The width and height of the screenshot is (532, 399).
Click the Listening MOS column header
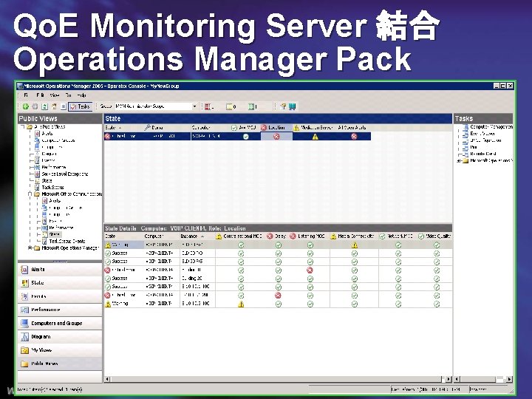tap(308, 236)
